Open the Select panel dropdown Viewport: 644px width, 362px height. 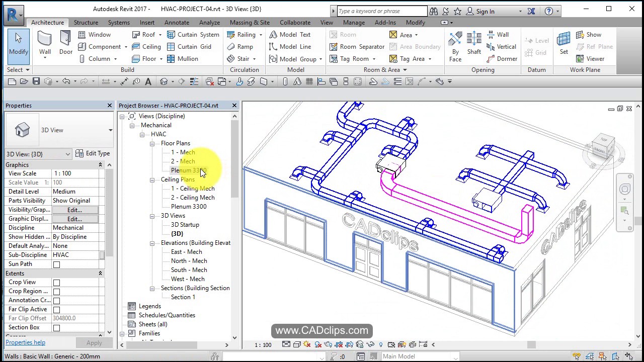point(18,70)
